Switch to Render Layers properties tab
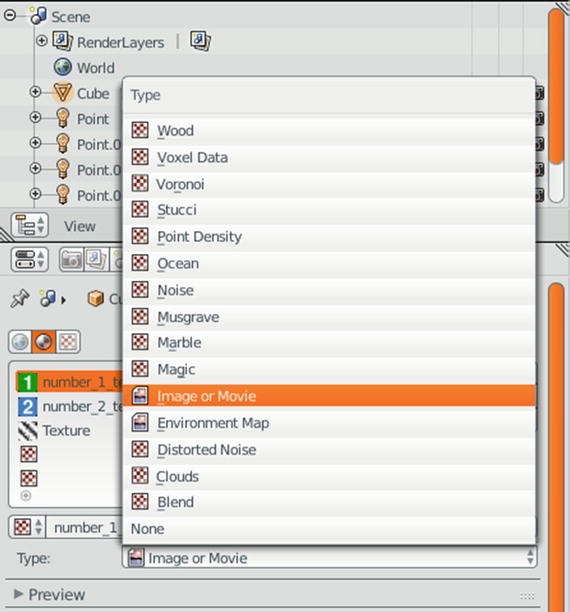This screenshot has height=612, width=570. coord(96,260)
